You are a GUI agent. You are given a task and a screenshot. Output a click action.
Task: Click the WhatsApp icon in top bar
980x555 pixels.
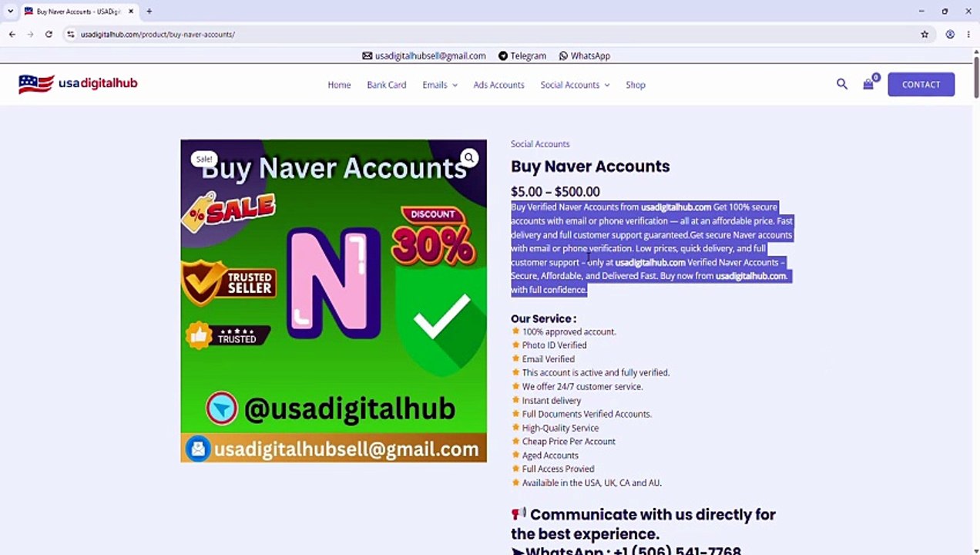[563, 55]
